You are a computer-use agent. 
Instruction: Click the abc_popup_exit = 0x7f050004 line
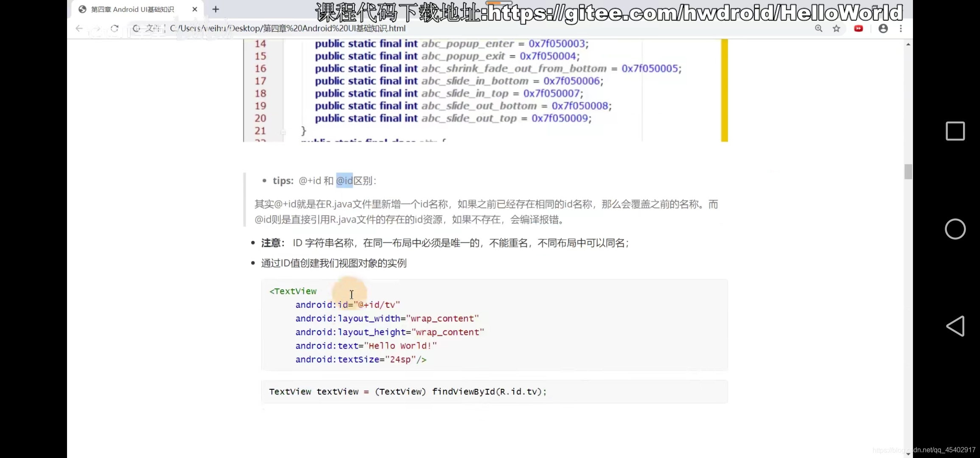coord(447,56)
